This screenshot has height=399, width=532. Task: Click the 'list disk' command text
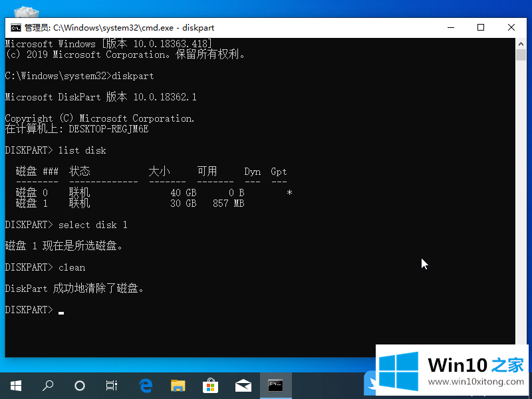point(82,150)
